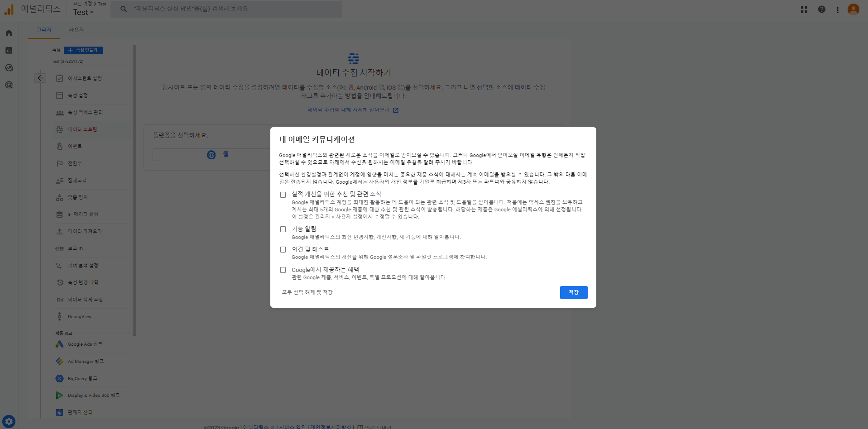Click the 맞춤 정의 shapes icon
This screenshot has width=868, height=429.
coord(59,197)
